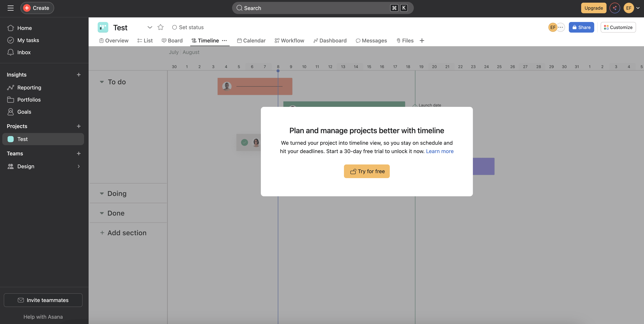Focus the Search input field
This screenshot has height=324, width=644.
pyautogui.click(x=323, y=8)
